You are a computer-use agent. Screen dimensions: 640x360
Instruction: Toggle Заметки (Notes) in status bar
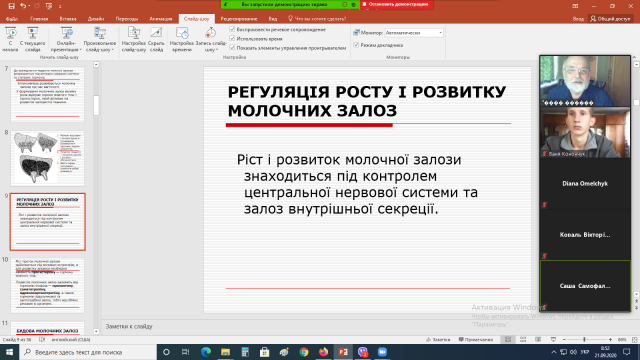click(x=438, y=340)
